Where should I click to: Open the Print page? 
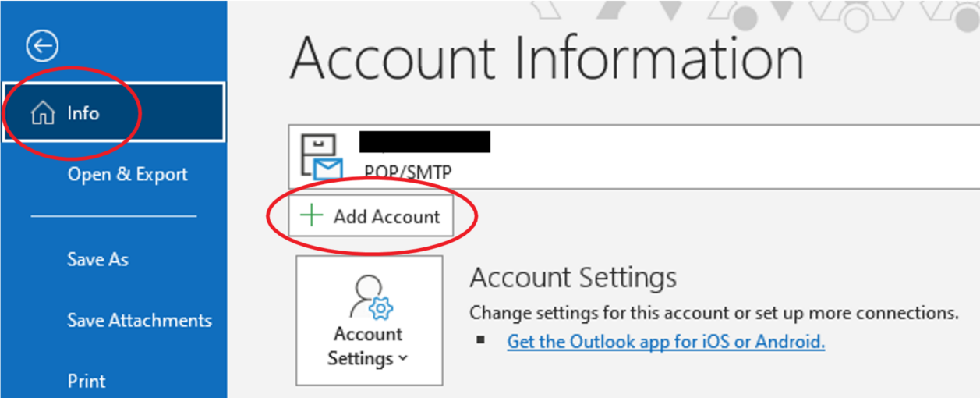click(x=87, y=381)
